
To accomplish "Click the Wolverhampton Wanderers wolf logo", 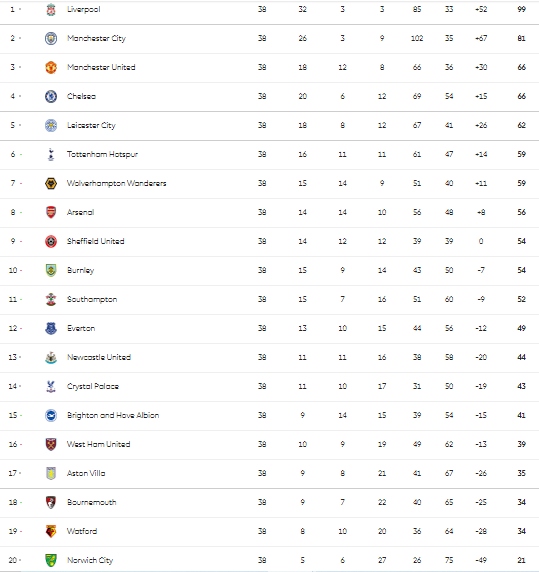I will tap(51, 183).
